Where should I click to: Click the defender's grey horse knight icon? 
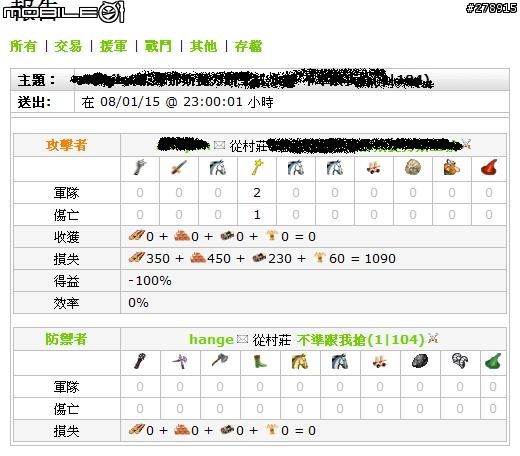(340, 362)
